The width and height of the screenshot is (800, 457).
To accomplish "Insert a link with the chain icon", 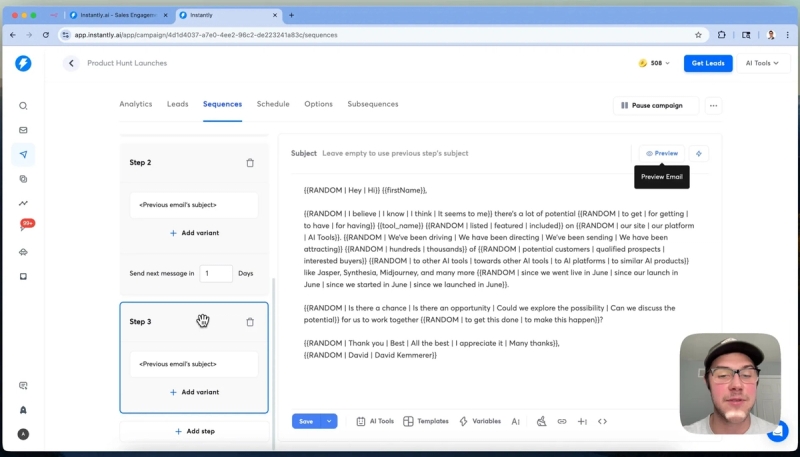I will tap(562, 421).
